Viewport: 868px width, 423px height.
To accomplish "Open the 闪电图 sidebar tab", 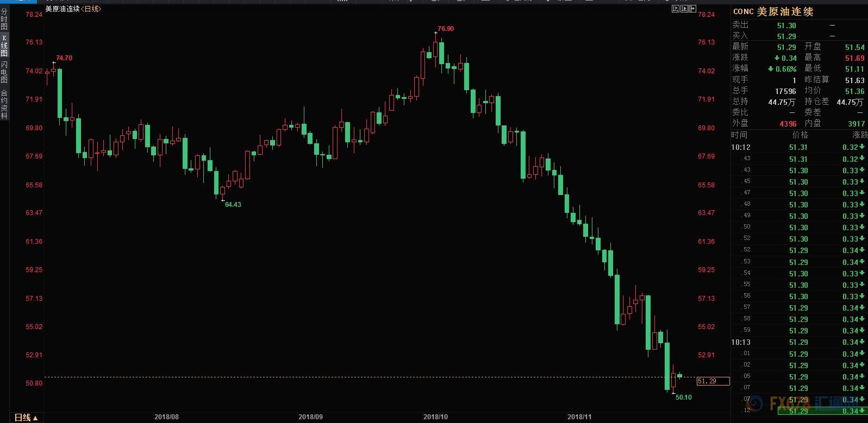I will (4, 72).
